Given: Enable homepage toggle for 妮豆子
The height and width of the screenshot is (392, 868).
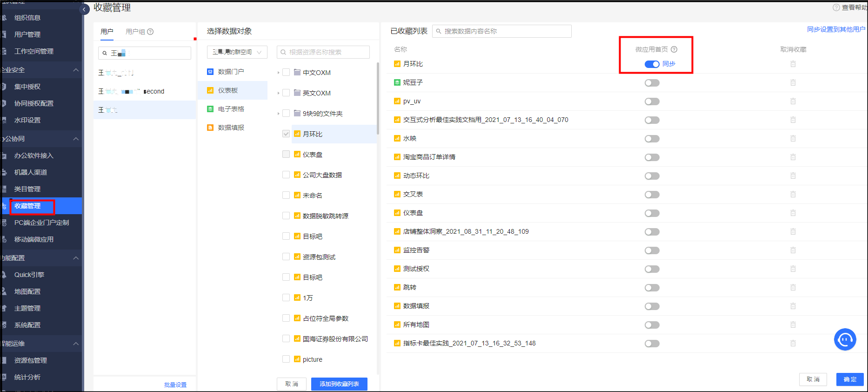Looking at the screenshot, I should tap(652, 83).
